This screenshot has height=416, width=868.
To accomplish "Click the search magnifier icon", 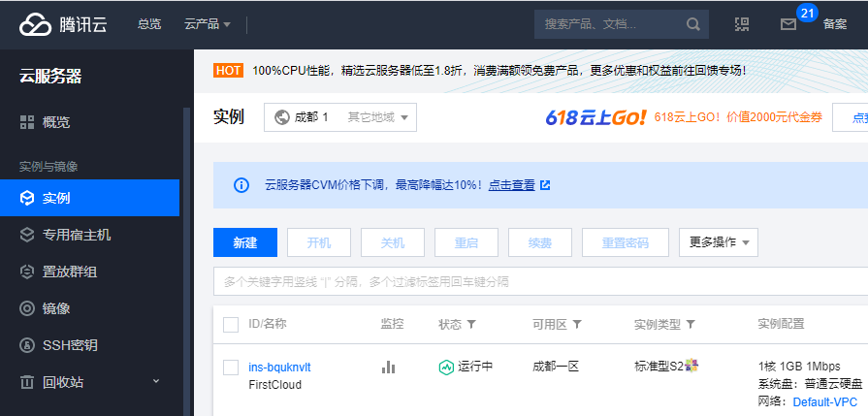I will coord(692,24).
